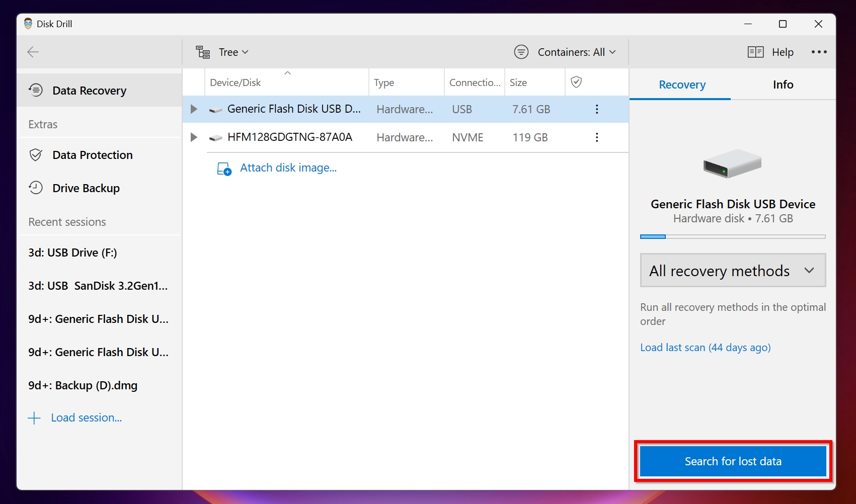
Task: Expand the HFM128GDGTNG-87A0A row
Action: pyautogui.click(x=194, y=137)
